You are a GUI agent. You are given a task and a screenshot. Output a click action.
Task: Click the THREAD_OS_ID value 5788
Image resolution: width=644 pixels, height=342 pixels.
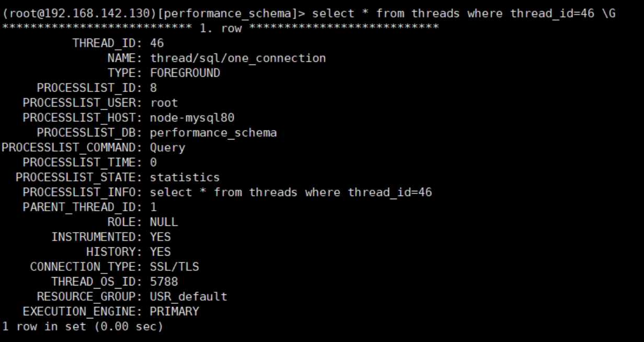(x=164, y=282)
